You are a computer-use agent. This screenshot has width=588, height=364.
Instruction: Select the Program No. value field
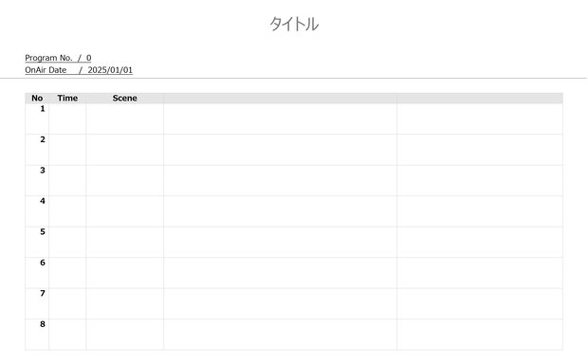pos(58,58)
